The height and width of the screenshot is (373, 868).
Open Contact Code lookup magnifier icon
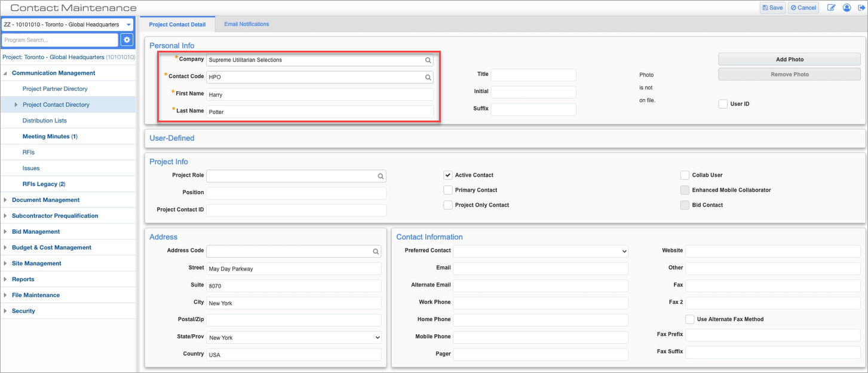tap(428, 78)
